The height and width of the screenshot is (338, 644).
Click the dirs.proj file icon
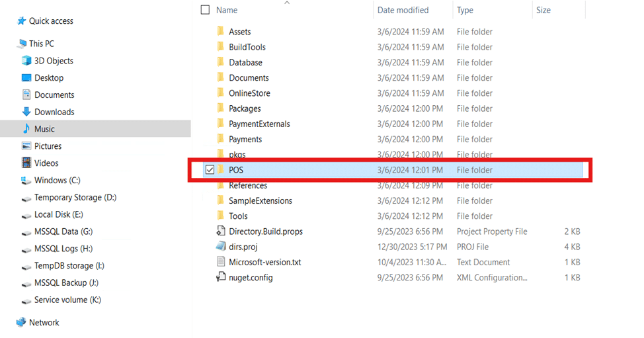[x=221, y=247]
